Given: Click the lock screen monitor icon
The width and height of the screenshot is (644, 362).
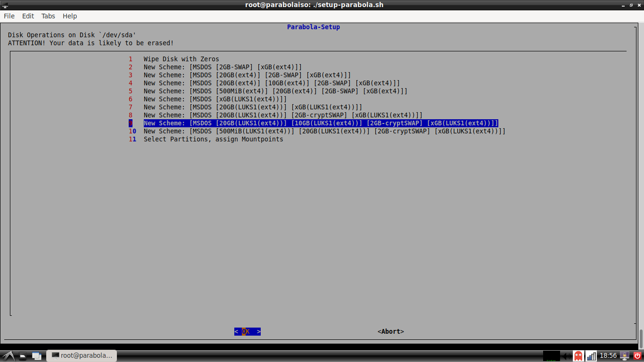Looking at the screenshot, I should pyautogui.click(x=625, y=356).
